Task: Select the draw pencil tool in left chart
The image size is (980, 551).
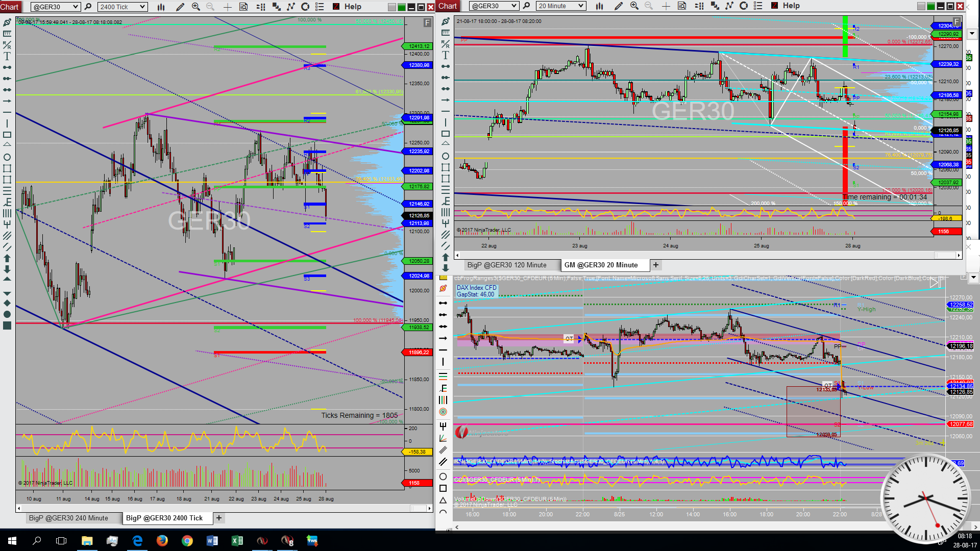Action: pyautogui.click(x=180, y=7)
